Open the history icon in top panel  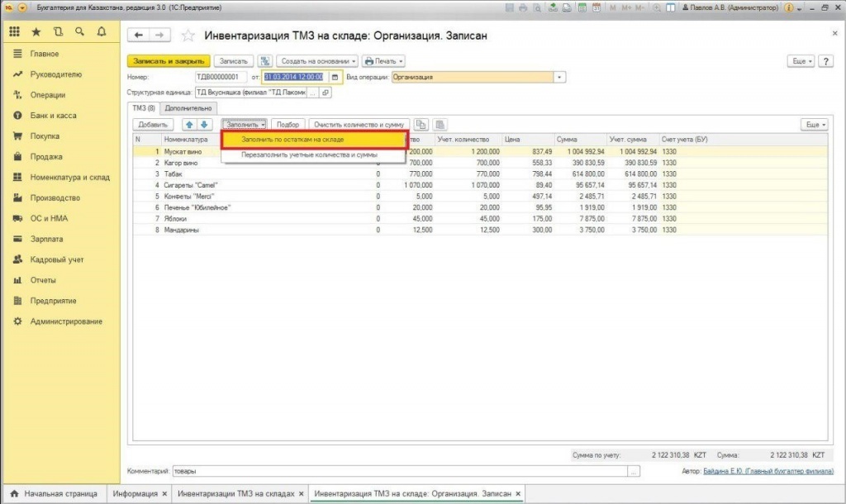(x=59, y=32)
